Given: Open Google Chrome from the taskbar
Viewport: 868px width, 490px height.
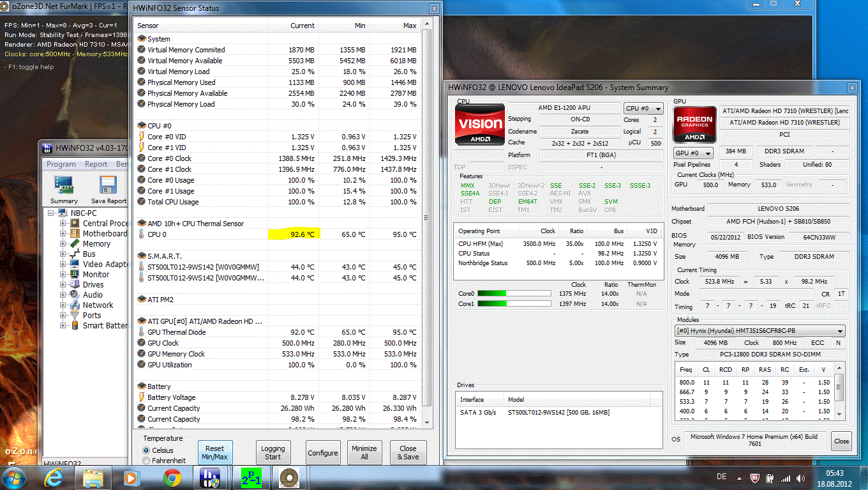Looking at the screenshot, I should pyautogui.click(x=172, y=477).
